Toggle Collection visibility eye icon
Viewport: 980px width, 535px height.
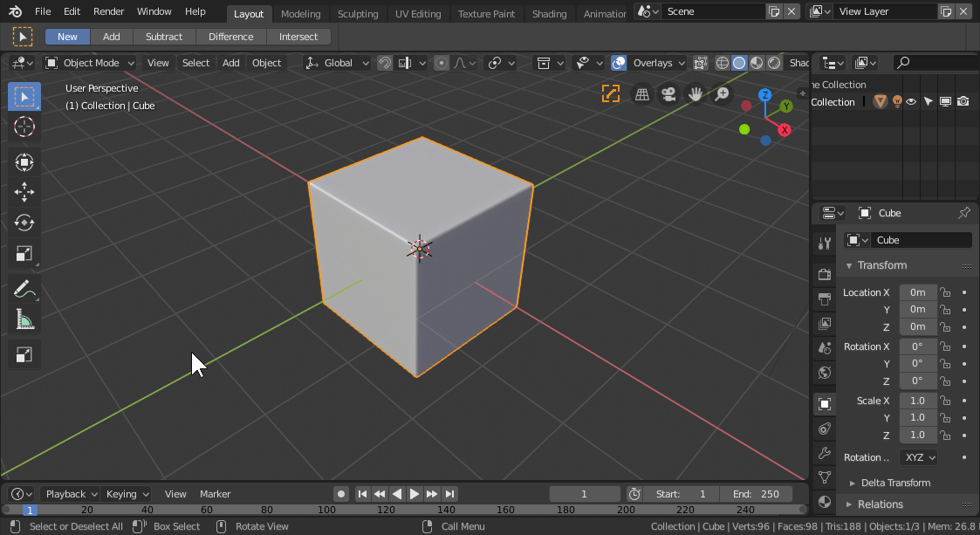(x=911, y=102)
